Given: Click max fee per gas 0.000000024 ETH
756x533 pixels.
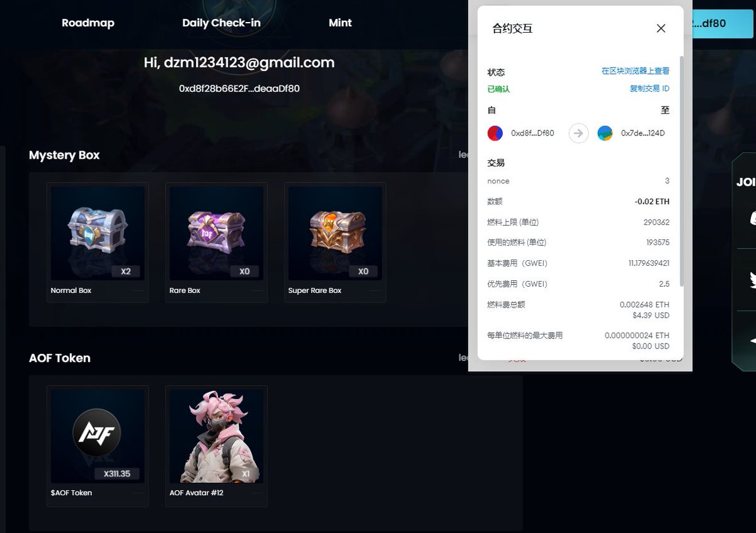Looking at the screenshot, I should tap(637, 335).
